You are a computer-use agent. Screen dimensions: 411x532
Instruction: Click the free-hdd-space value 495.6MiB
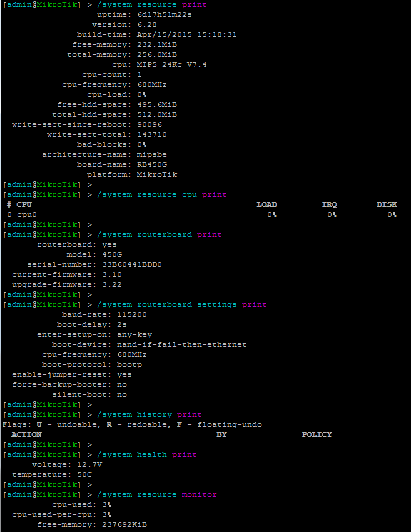[157, 104]
